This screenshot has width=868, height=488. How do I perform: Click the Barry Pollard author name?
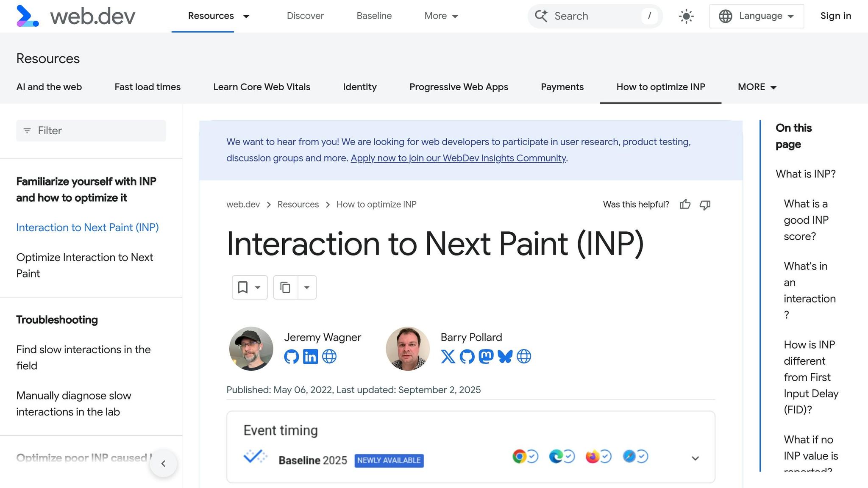tap(471, 337)
